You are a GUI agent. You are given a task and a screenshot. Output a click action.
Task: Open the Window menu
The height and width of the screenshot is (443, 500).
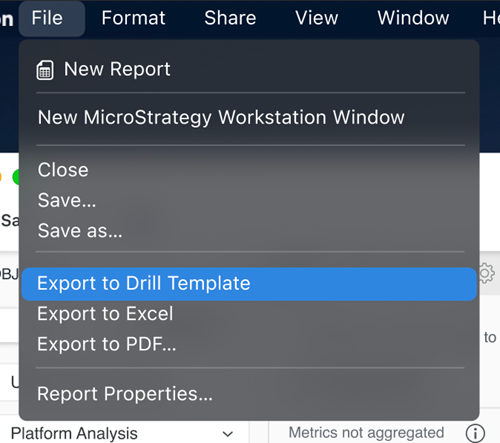tap(413, 18)
